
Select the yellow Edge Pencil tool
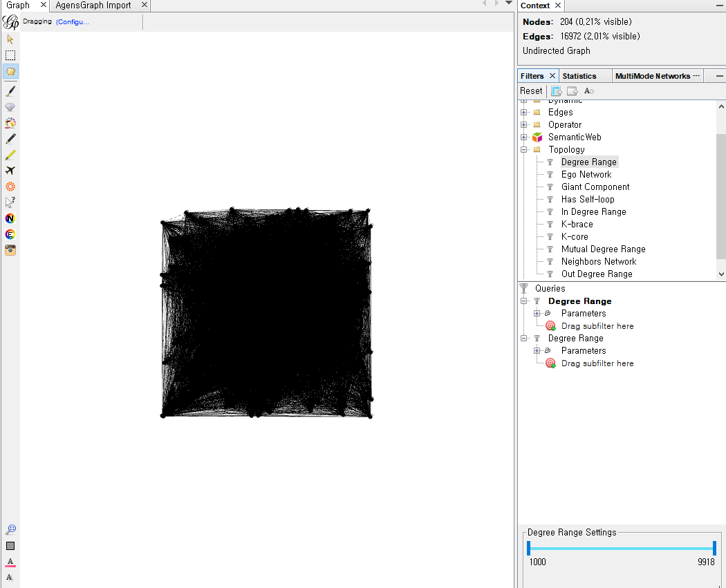pyautogui.click(x=10, y=155)
